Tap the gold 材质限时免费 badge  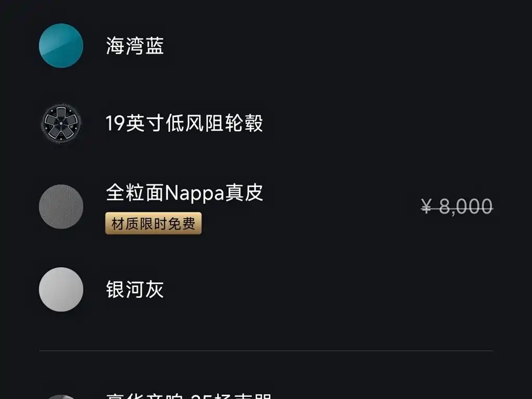[x=153, y=223]
